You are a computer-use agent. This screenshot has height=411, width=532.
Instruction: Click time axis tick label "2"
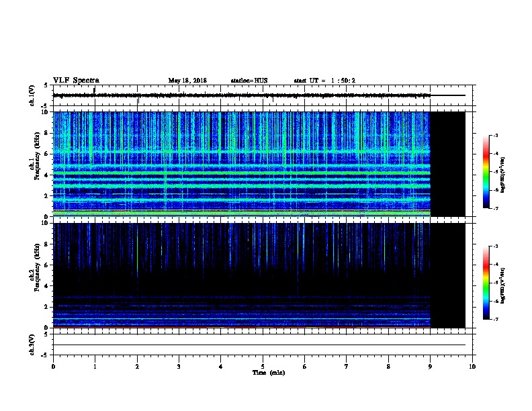[137, 366]
